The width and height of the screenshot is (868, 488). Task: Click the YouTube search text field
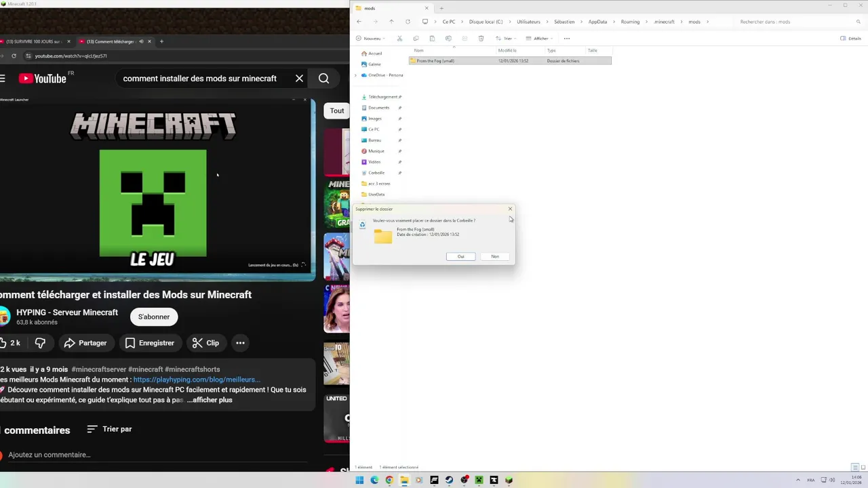200,79
